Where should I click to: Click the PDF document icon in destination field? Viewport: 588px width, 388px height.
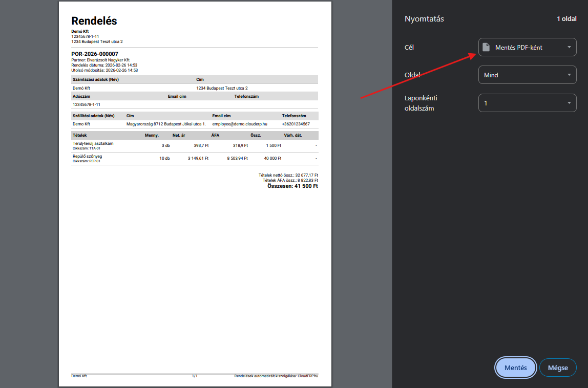click(486, 48)
